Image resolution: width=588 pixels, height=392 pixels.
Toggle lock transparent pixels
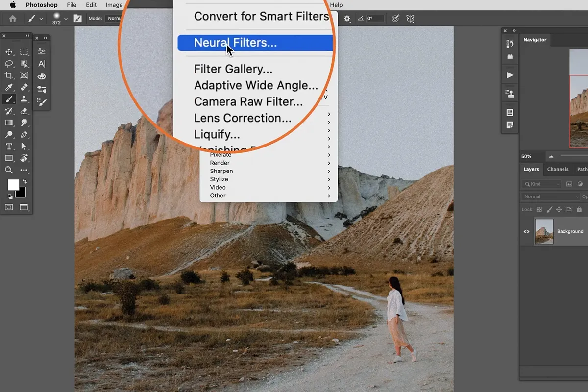[x=539, y=209]
